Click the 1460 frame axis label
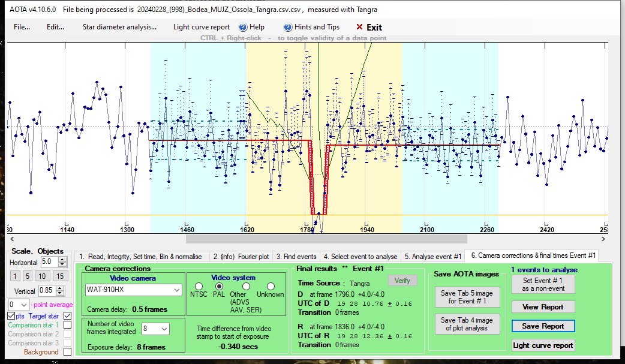The height and width of the screenshot is (364, 625). click(x=187, y=230)
